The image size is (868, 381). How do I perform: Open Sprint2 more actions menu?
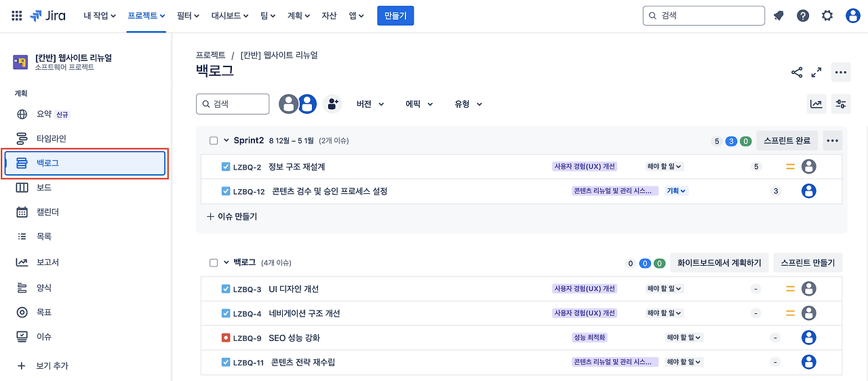[x=833, y=140]
